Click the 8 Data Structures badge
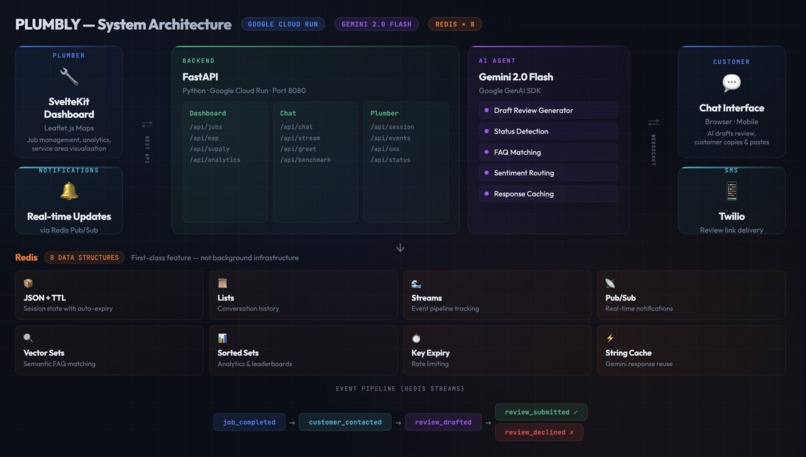 tap(84, 258)
